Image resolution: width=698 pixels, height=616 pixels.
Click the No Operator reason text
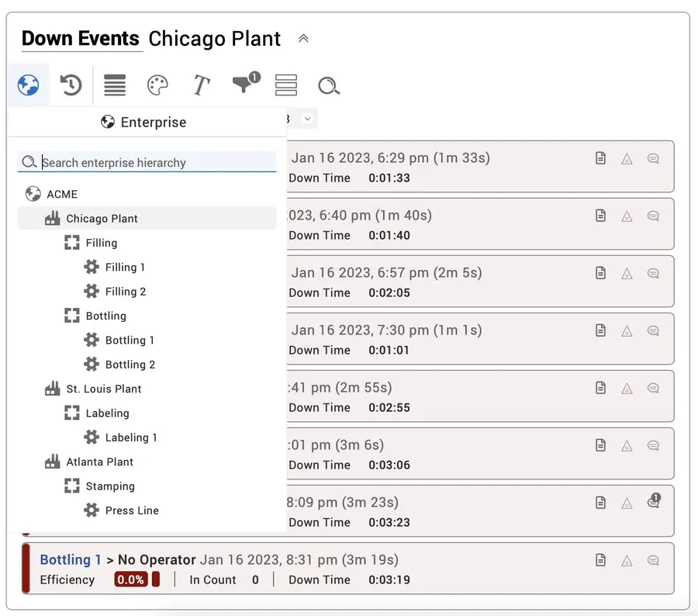click(x=157, y=560)
